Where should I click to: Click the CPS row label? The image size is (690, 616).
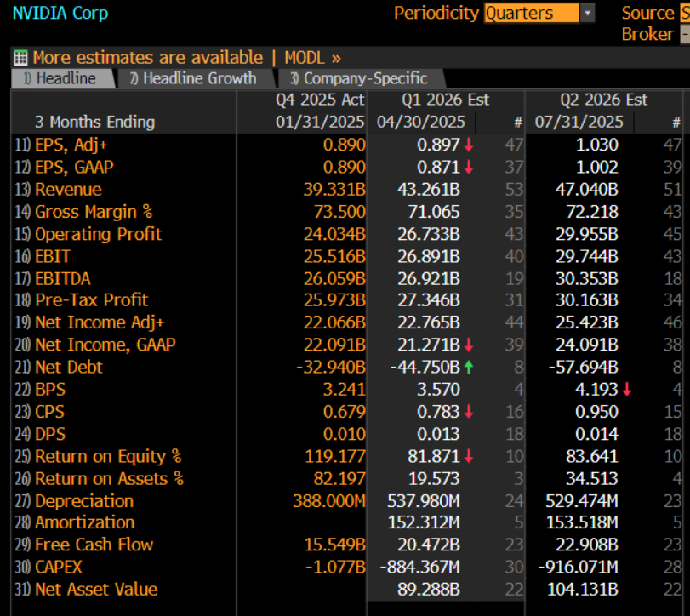pos(49,412)
